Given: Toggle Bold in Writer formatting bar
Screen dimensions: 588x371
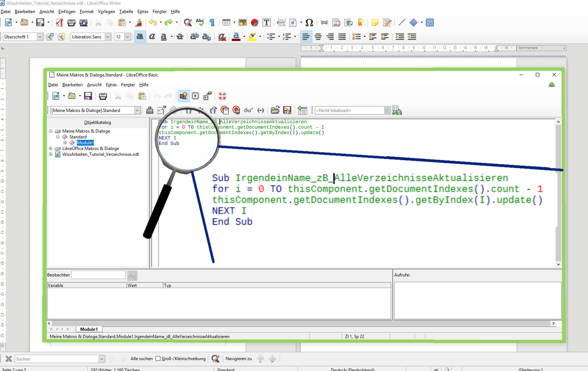Looking at the screenshot, I should tap(140, 37).
